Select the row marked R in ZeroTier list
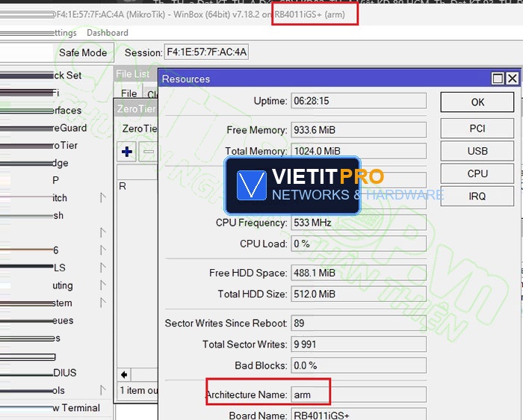This screenshot has height=420, width=523. [x=137, y=186]
